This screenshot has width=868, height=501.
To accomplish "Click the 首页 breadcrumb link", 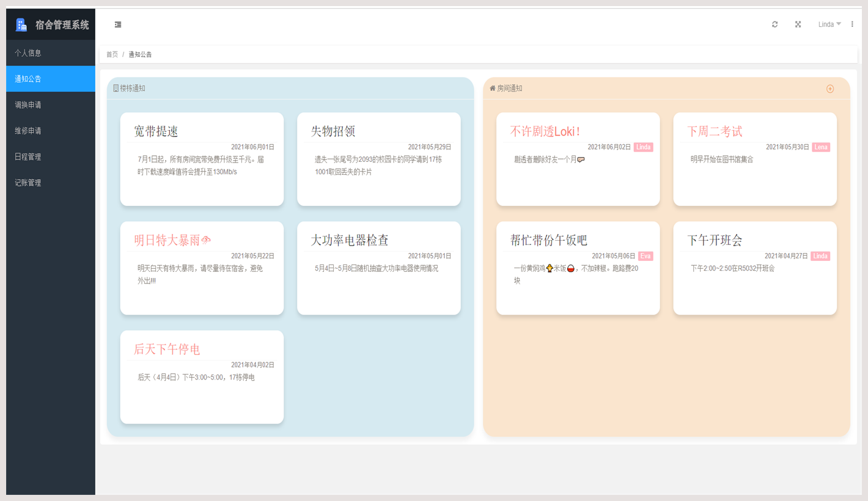I will (112, 54).
